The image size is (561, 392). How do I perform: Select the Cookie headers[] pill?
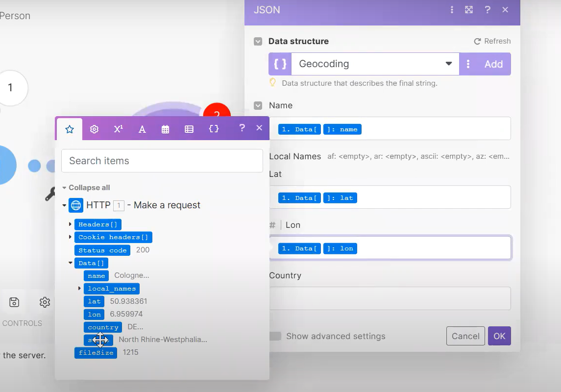point(113,237)
